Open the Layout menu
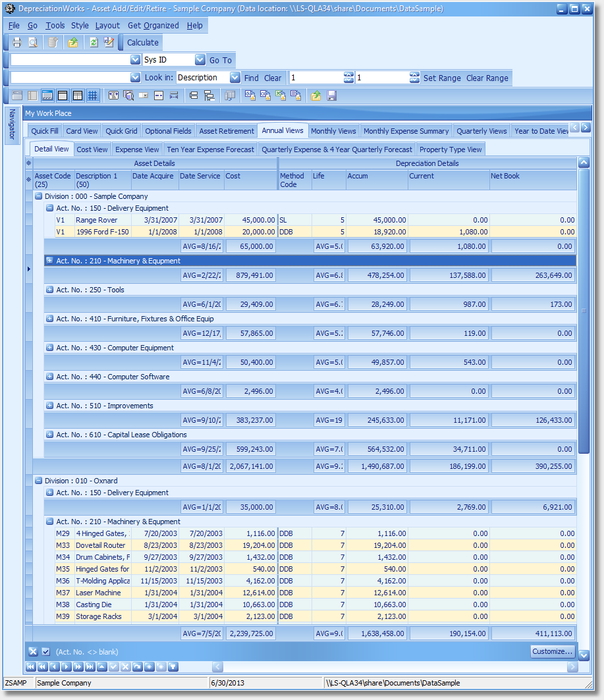The image size is (604, 700). pyautogui.click(x=107, y=26)
